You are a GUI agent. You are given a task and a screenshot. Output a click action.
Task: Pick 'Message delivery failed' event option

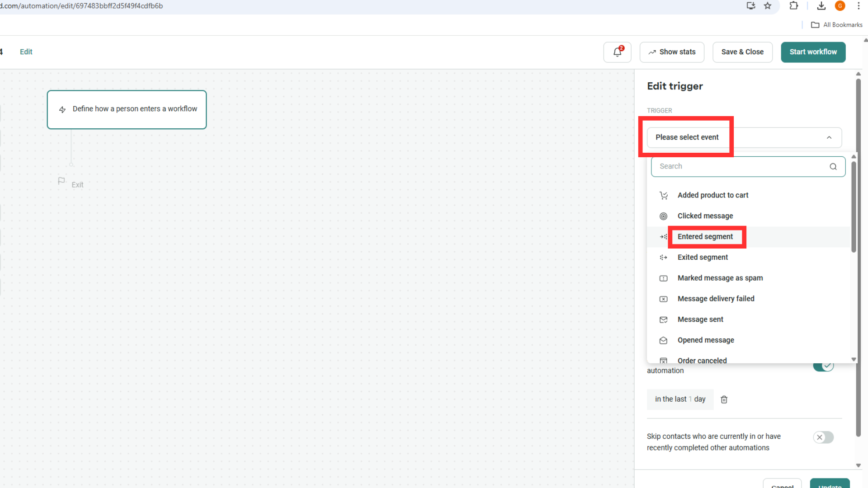click(x=716, y=299)
